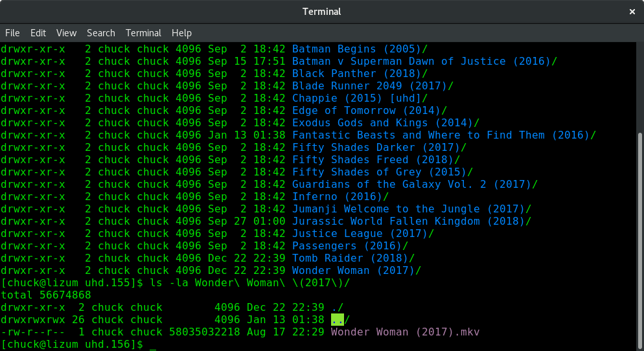
Task: Click the '-rw-r--r--' permissions string
Action: pos(33,332)
